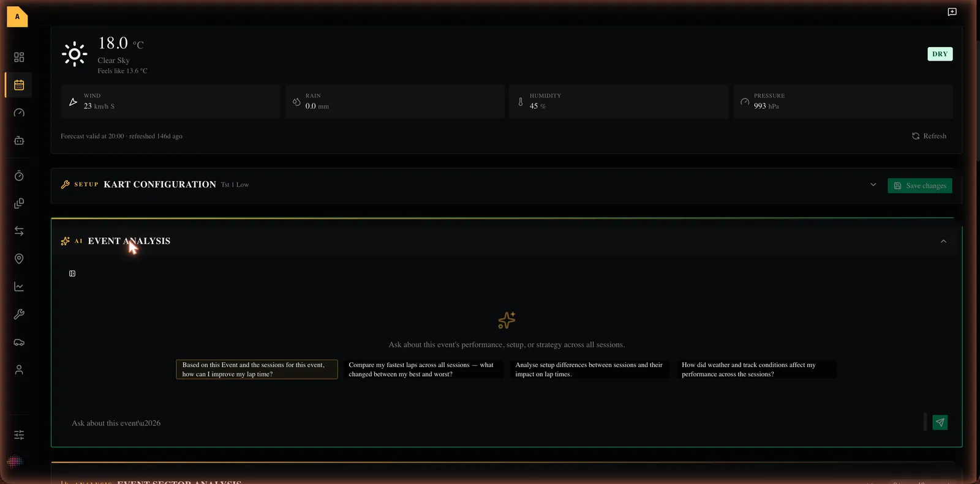Screen dimensions: 980x484
Task: Open the kart vehicle icon in sidebar
Action: click(19, 342)
